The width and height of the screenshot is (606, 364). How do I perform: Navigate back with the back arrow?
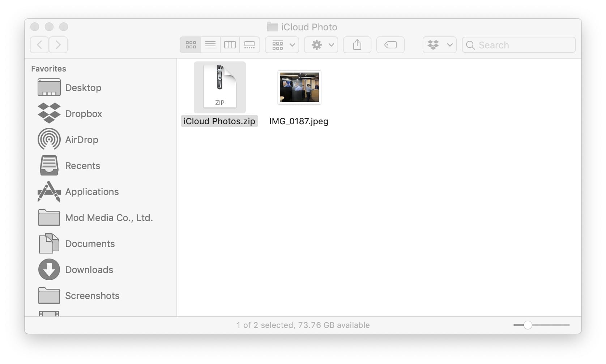[x=39, y=45]
